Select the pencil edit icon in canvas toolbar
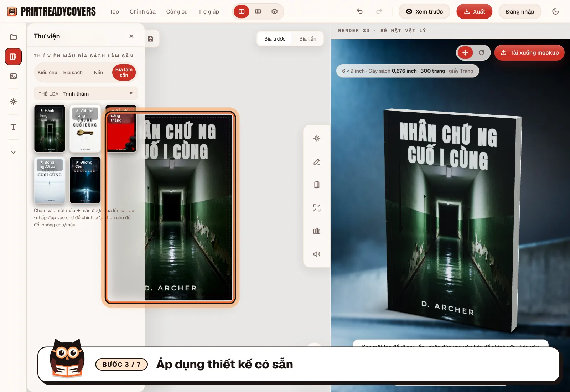 [x=317, y=162]
